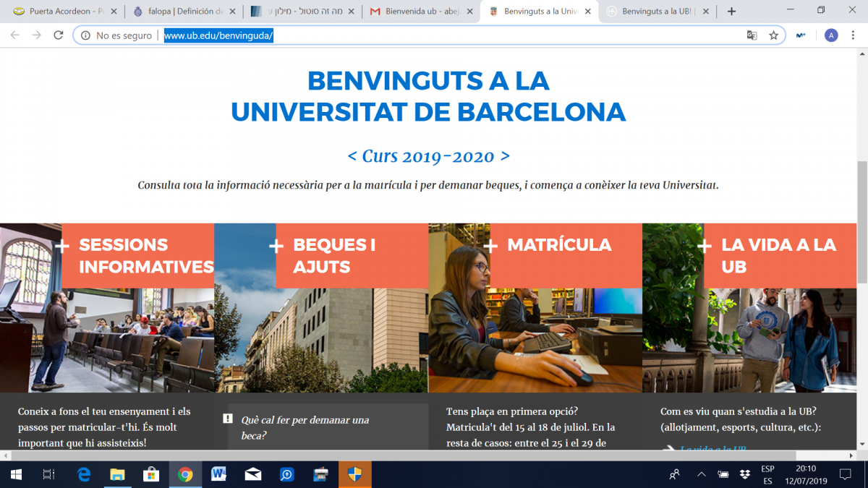Click the address bar URL
Viewport: 868px width, 488px height.
pyautogui.click(x=218, y=35)
